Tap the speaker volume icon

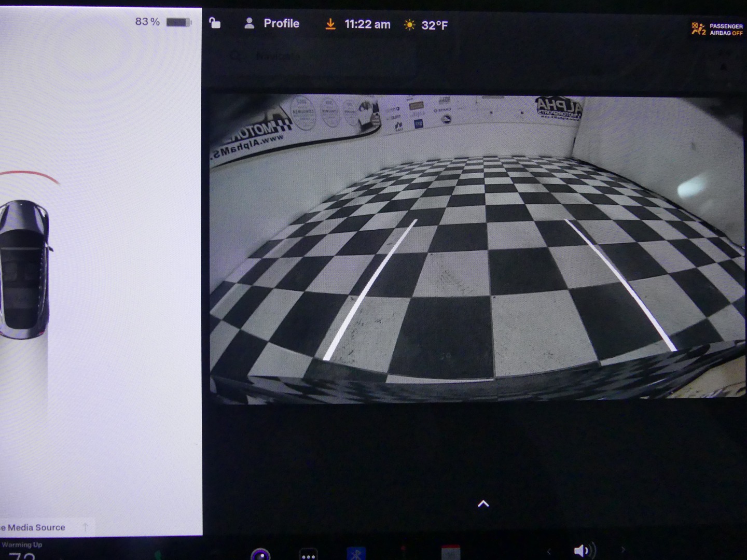pos(583,551)
